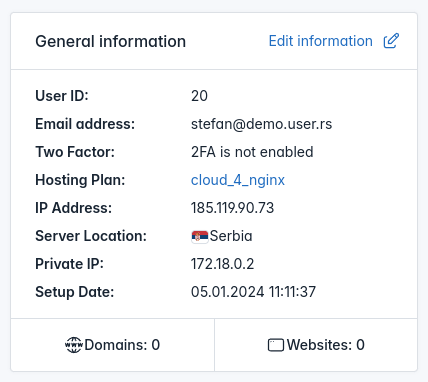Click the Hosting Plan label
Viewport: 428px width, 382px height.
80,180
